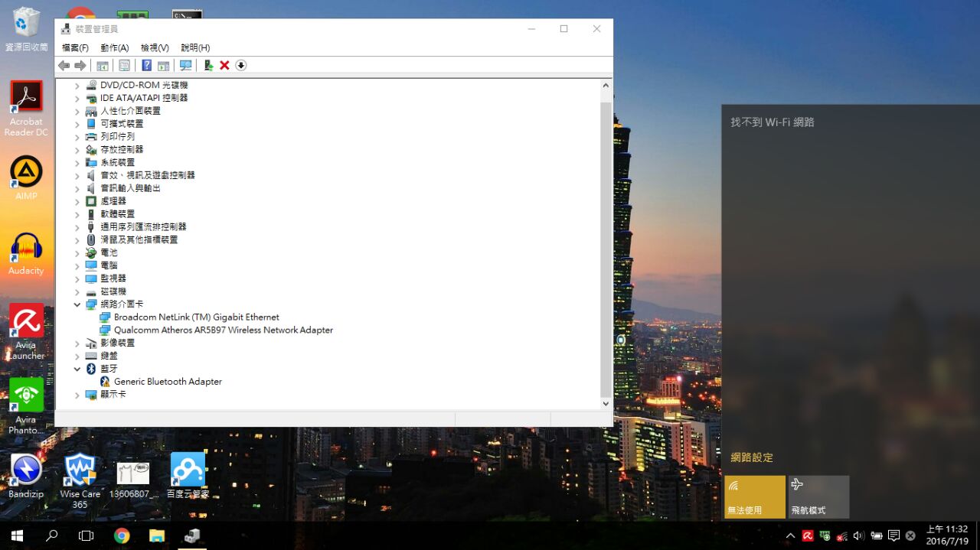Select the Generic Bluetooth Adapter device
Image resolution: width=980 pixels, height=550 pixels.
click(168, 382)
